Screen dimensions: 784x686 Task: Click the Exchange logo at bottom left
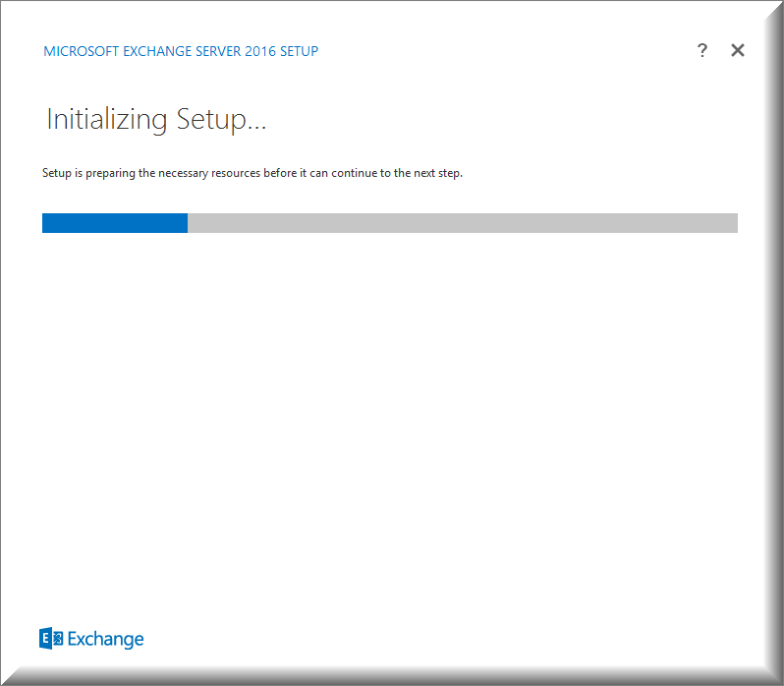tap(91, 639)
